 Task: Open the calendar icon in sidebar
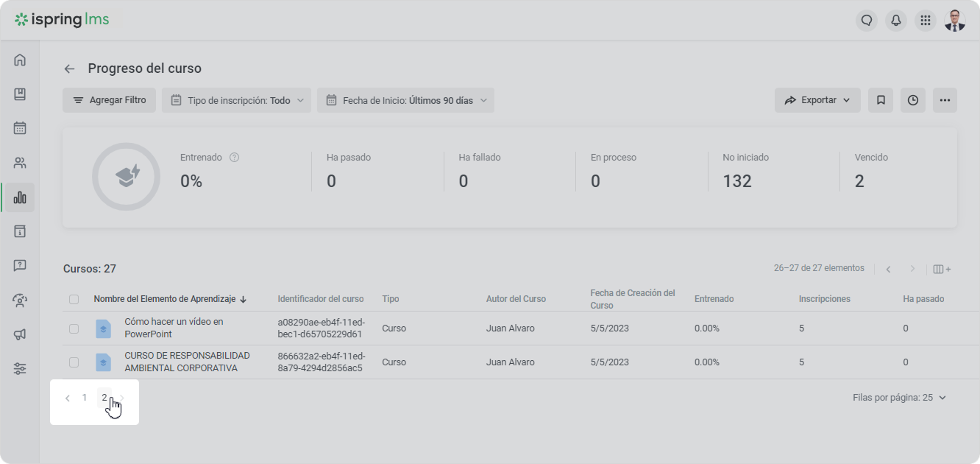pyautogui.click(x=20, y=128)
